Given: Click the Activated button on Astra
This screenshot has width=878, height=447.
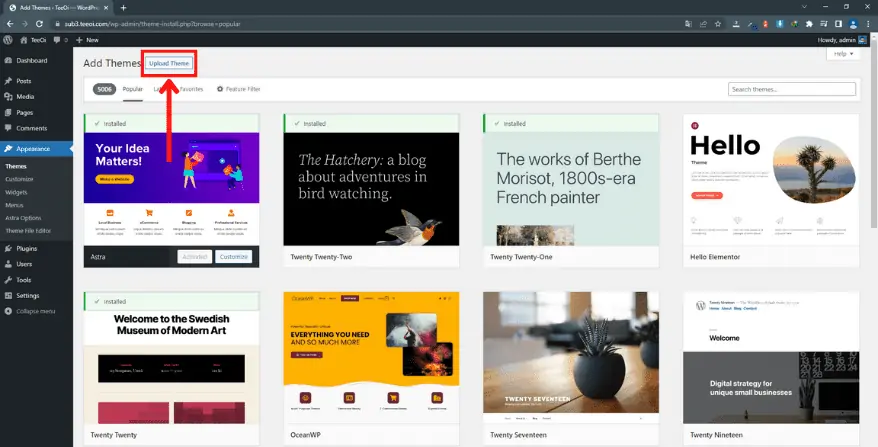Looking at the screenshot, I should 194,257.
